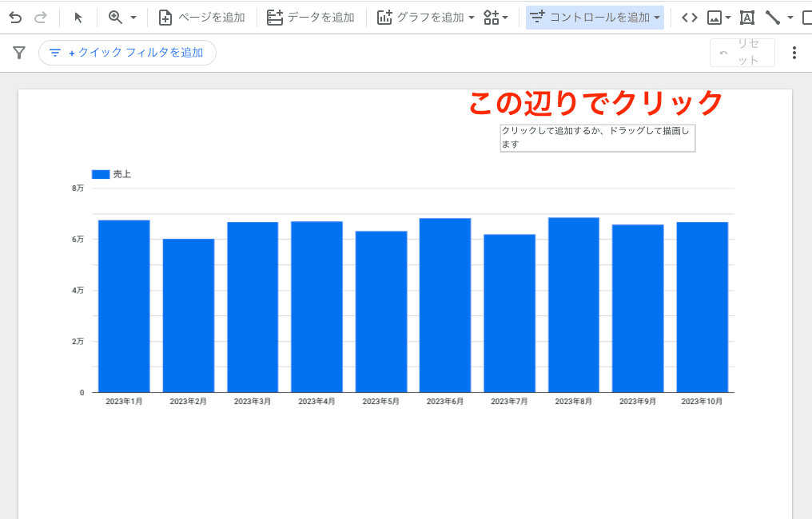Select the 2023年5月 bar in the chart
812x519 pixels.
380,311
